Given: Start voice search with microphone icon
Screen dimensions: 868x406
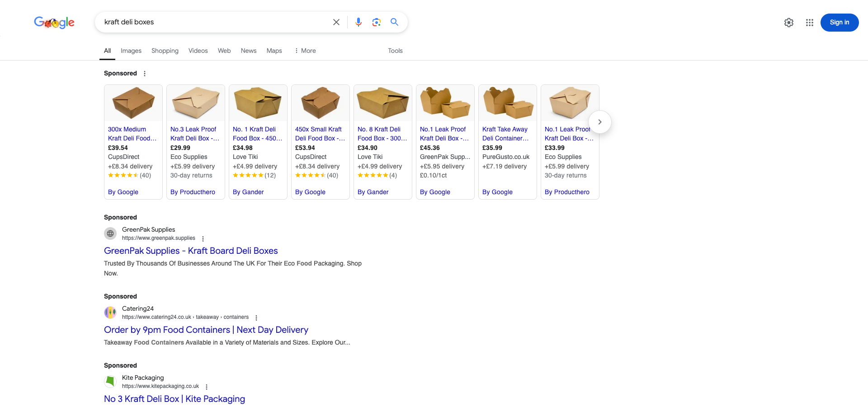Looking at the screenshot, I should (359, 22).
